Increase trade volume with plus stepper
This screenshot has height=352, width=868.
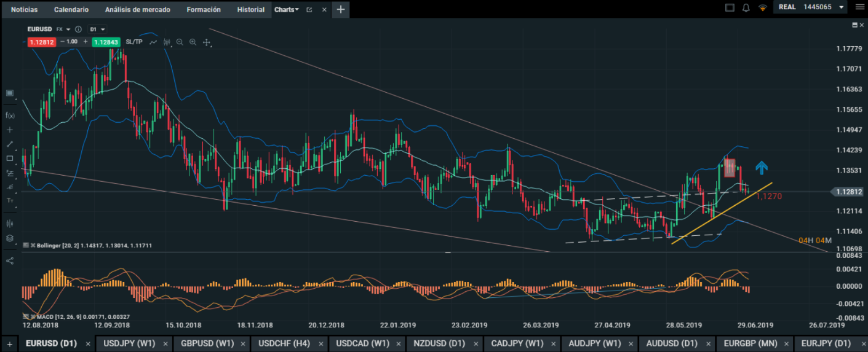tap(85, 42)
